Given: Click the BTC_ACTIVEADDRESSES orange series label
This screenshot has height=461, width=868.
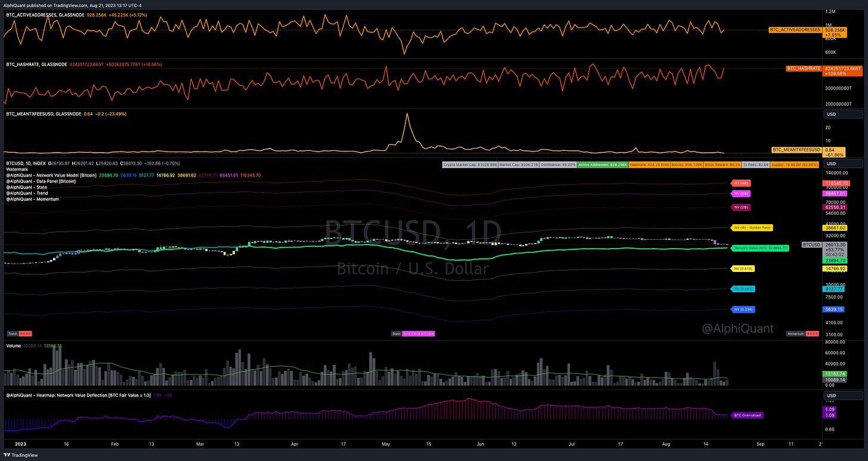Looking at the screenshot, I should coord(795,29).
